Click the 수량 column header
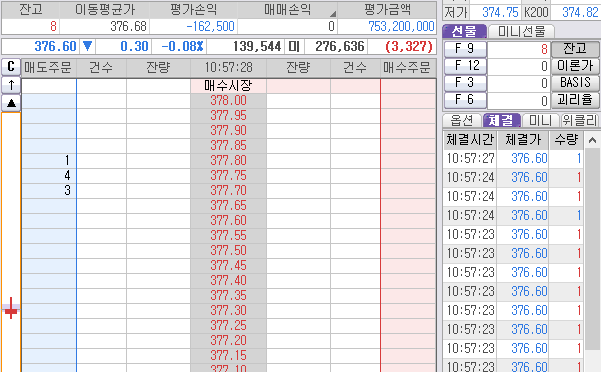The width and height of the screenshot is (601, 372). click(566, 140)
